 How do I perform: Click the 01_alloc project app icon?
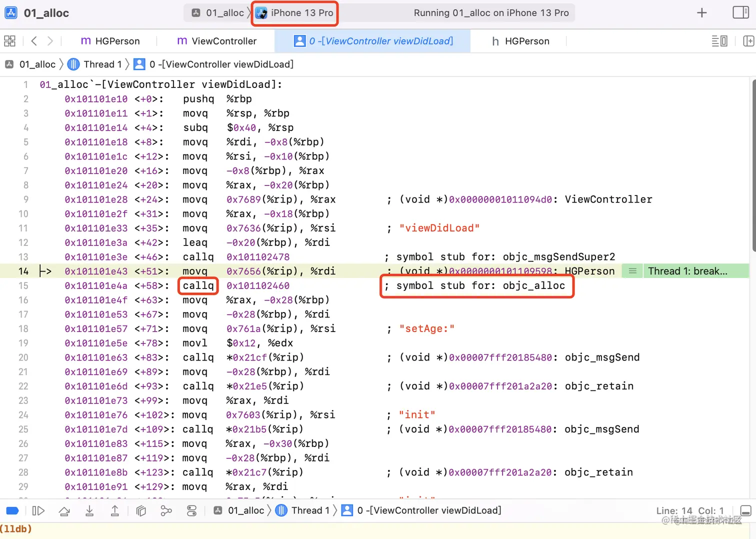11,13
